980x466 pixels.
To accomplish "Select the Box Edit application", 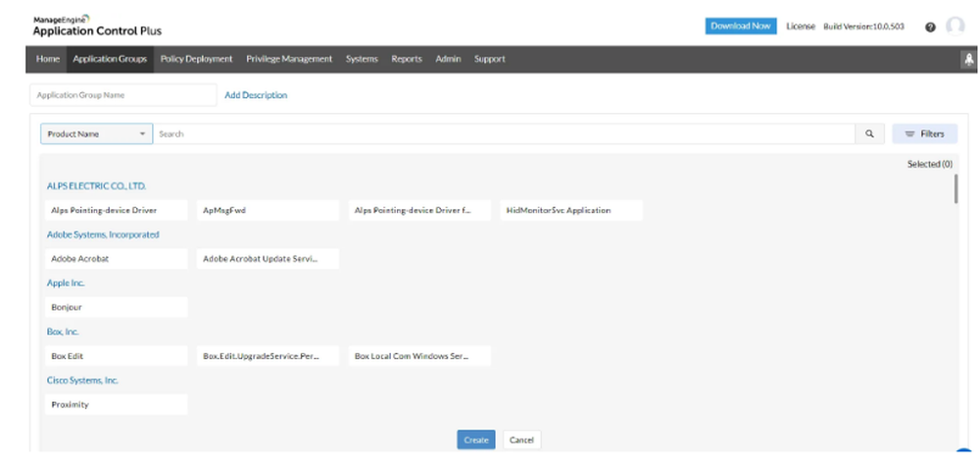I will point(117,356).
